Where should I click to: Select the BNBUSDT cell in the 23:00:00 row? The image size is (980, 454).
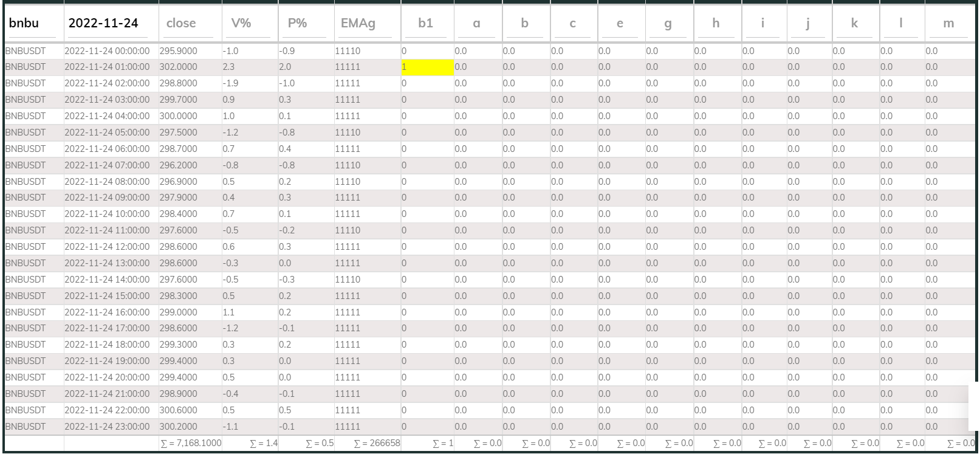pos(26,427)
